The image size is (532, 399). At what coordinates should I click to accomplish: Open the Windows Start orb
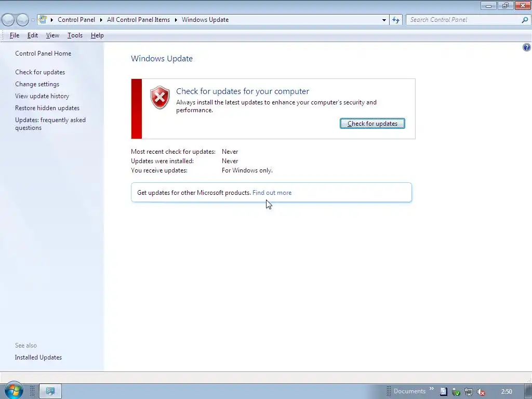pos(14,391)
